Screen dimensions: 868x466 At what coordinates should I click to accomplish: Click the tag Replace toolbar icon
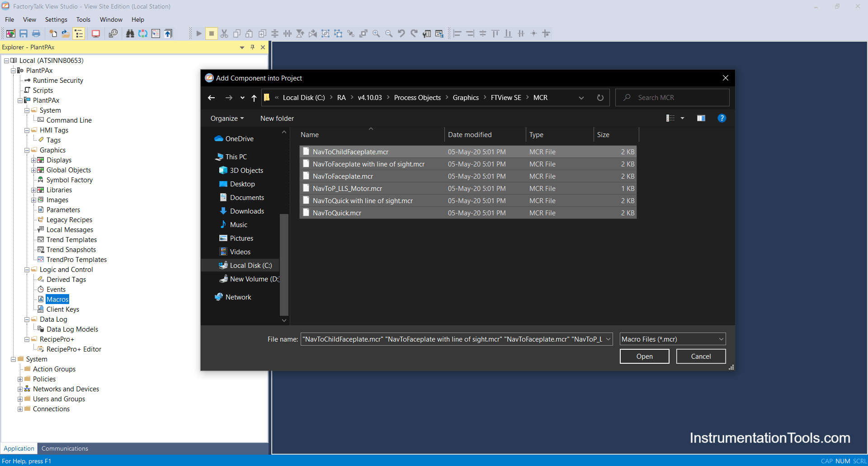(143, 33)
